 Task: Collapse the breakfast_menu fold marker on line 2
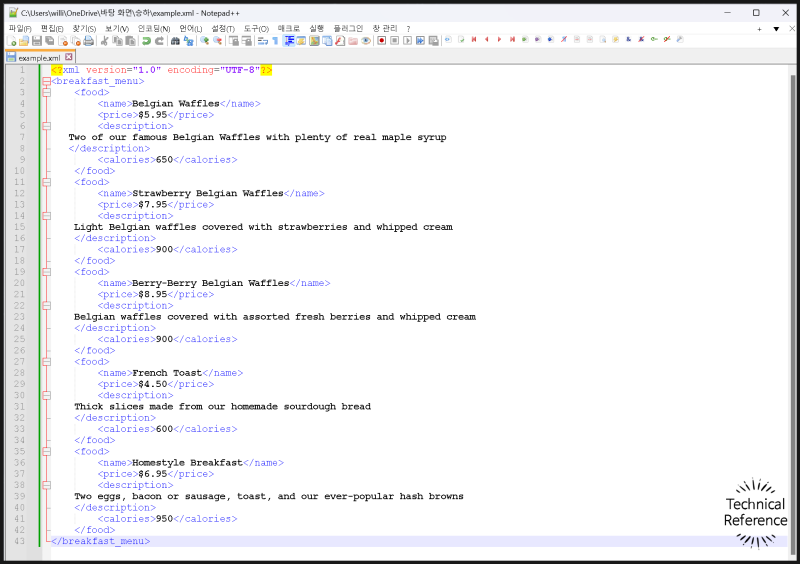tap(46, 82)
